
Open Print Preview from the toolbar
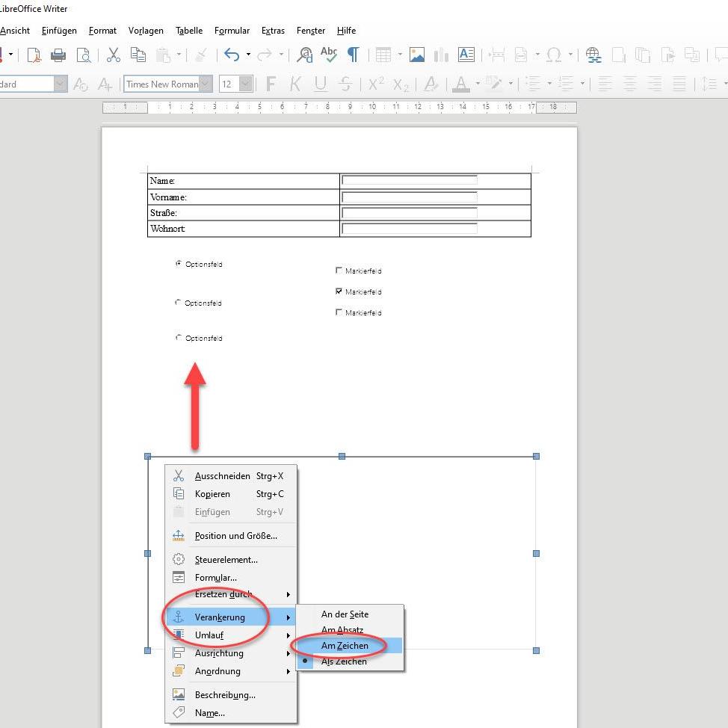(84, 55)
